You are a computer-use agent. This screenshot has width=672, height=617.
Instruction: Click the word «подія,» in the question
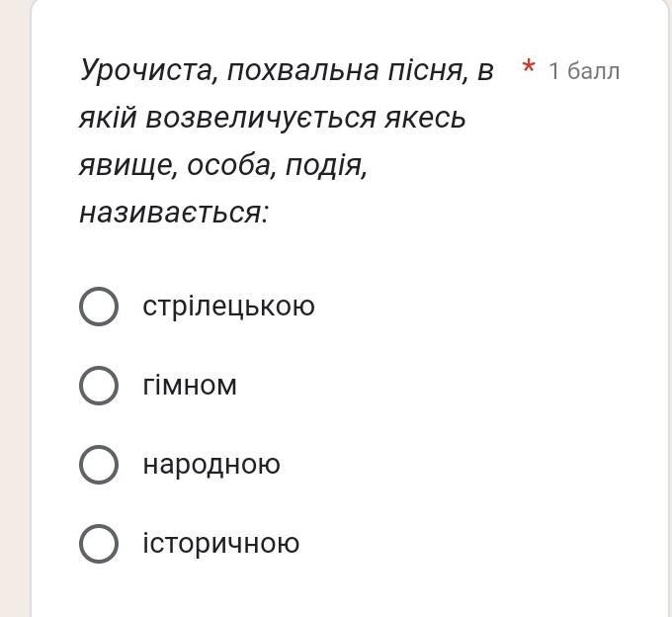(x=326, y=166)
